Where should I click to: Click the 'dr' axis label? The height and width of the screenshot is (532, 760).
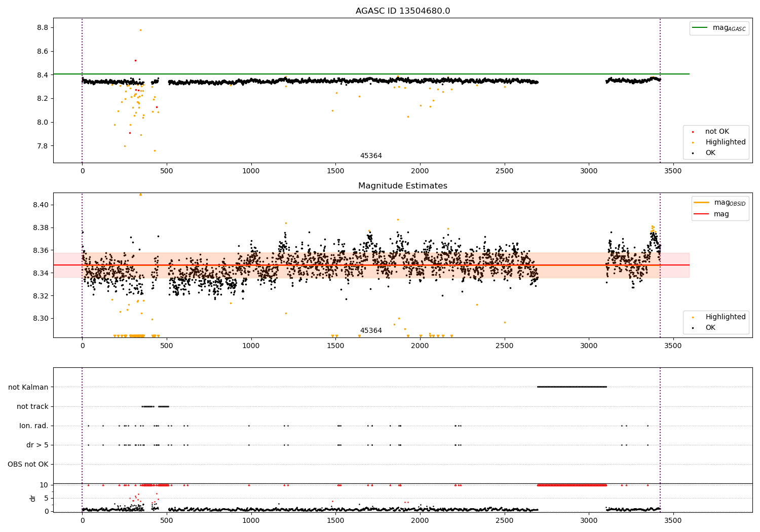(x=33, y=498)
